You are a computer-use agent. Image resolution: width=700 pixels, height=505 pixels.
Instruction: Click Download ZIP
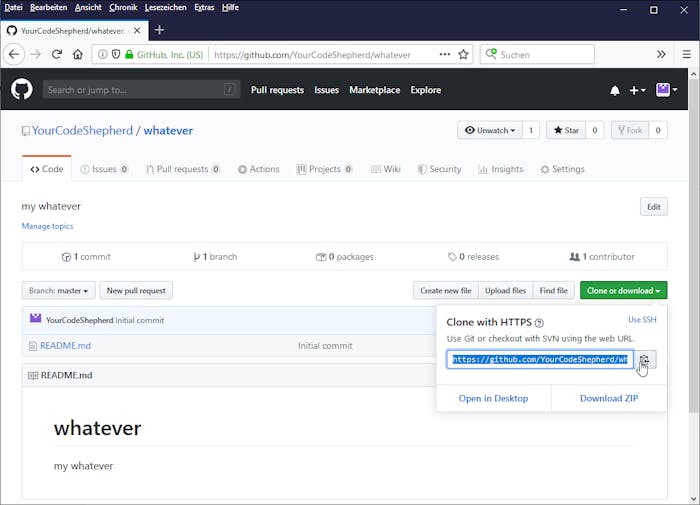click(x=609, y=398)
